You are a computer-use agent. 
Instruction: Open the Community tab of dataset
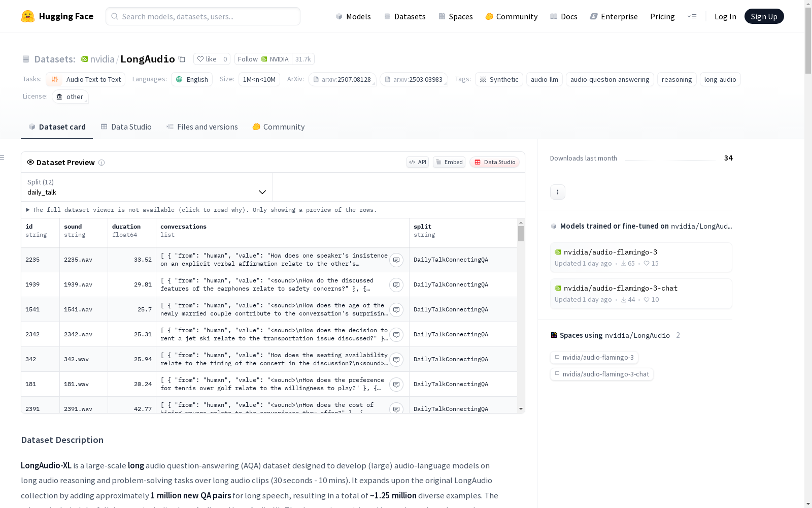[x=279, y=127]
